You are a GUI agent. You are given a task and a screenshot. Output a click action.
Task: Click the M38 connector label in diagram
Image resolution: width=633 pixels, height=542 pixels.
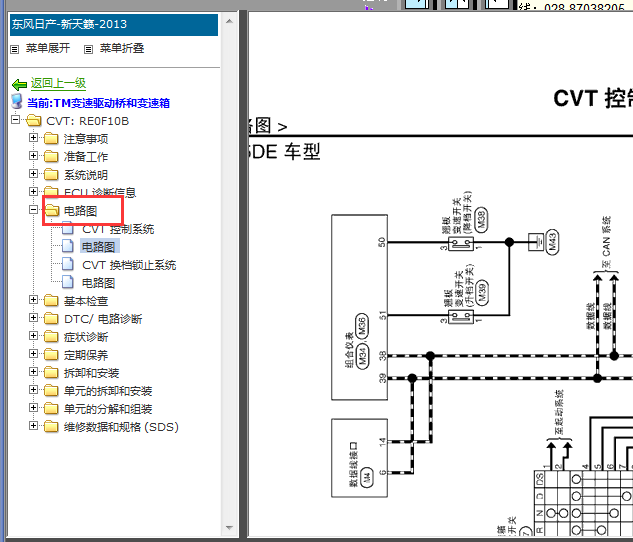coord(481,220)
